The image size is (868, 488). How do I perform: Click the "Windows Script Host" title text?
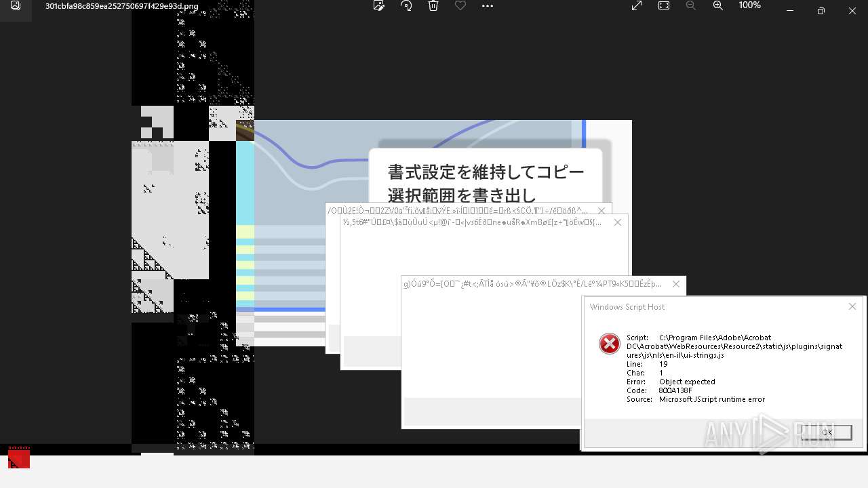tap(627, 307)
